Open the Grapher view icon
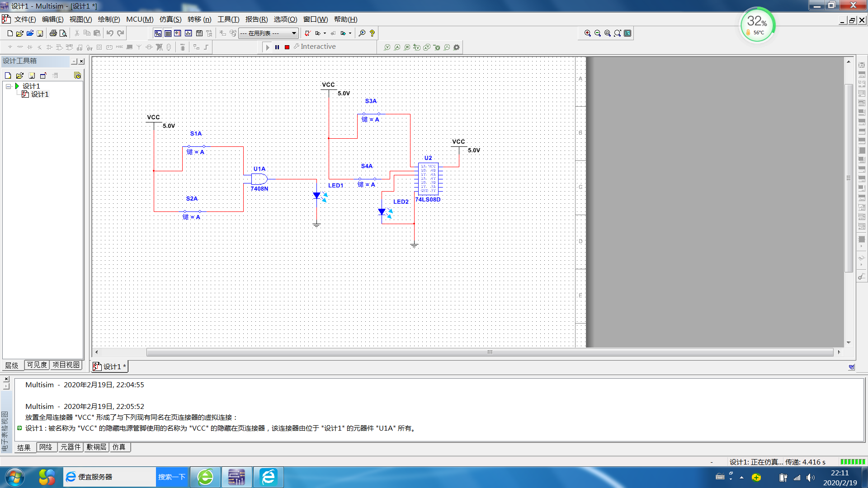868x488 pixels. pos(188,33)
